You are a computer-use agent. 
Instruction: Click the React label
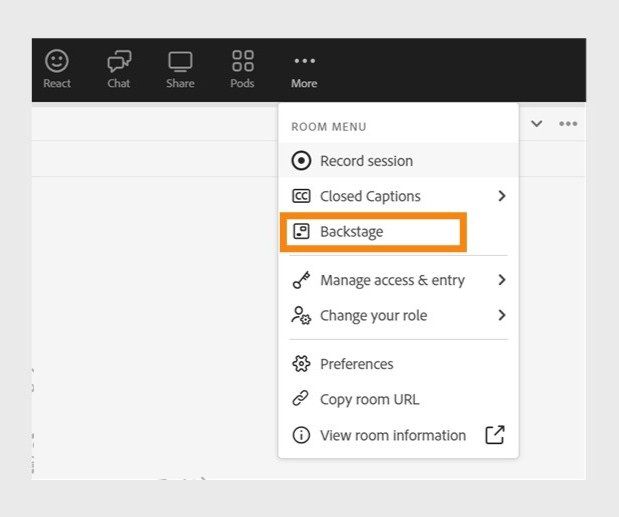[x=57, y=83]
